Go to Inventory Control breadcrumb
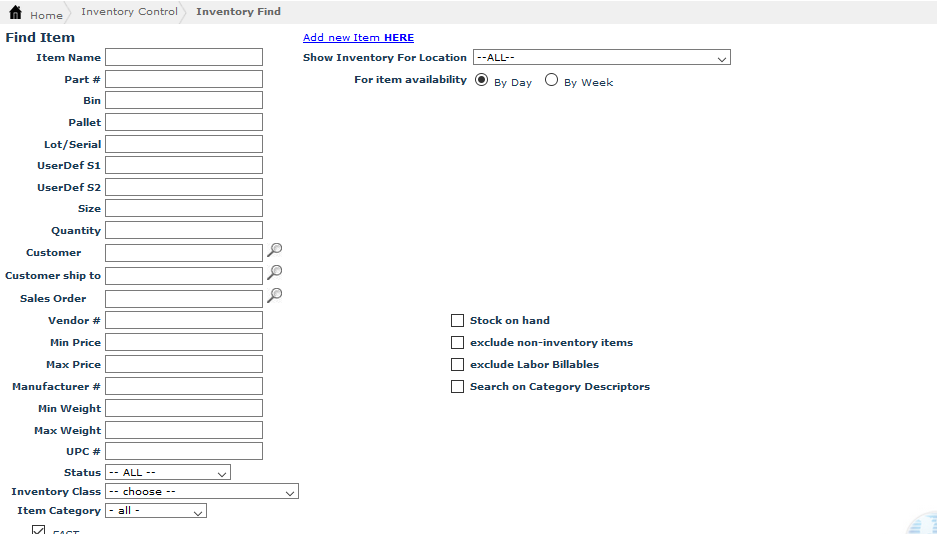The width and height of the screenshot is (937, 534). (x=129, y=12)
